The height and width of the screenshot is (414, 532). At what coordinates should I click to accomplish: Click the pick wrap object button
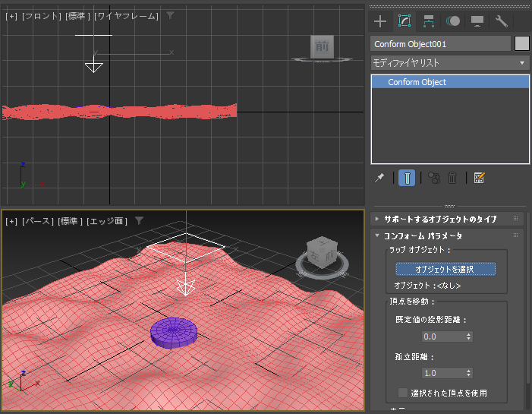(445, 269)
